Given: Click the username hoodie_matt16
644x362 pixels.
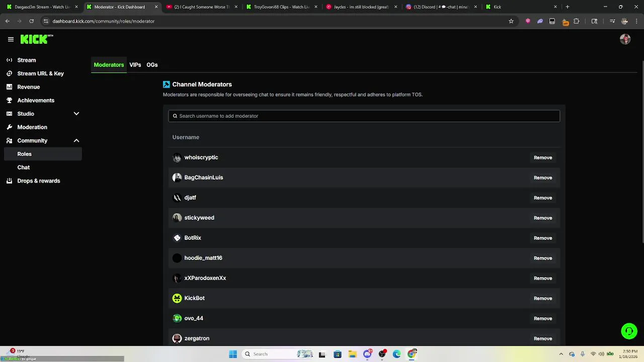Looking at the screenshot, I should [203, 258].
